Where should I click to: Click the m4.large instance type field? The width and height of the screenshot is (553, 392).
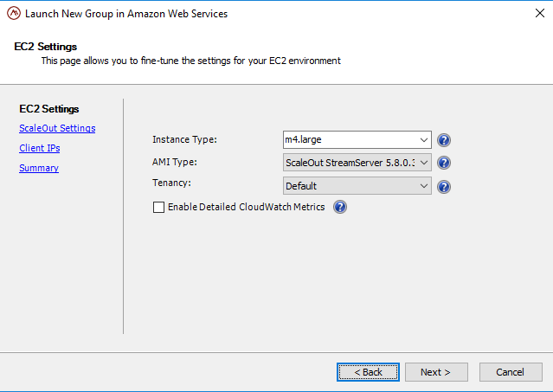357,139
